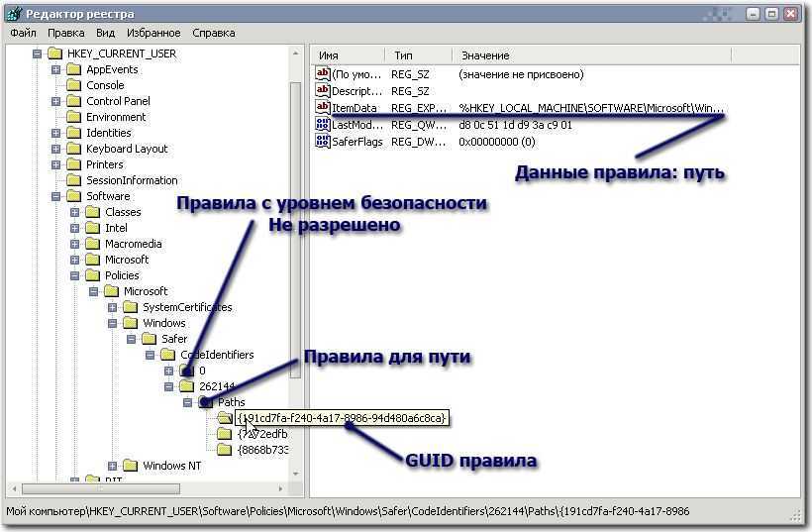Expand the Keyboard Layout node
812x532 pixels.
click(56, 149)
